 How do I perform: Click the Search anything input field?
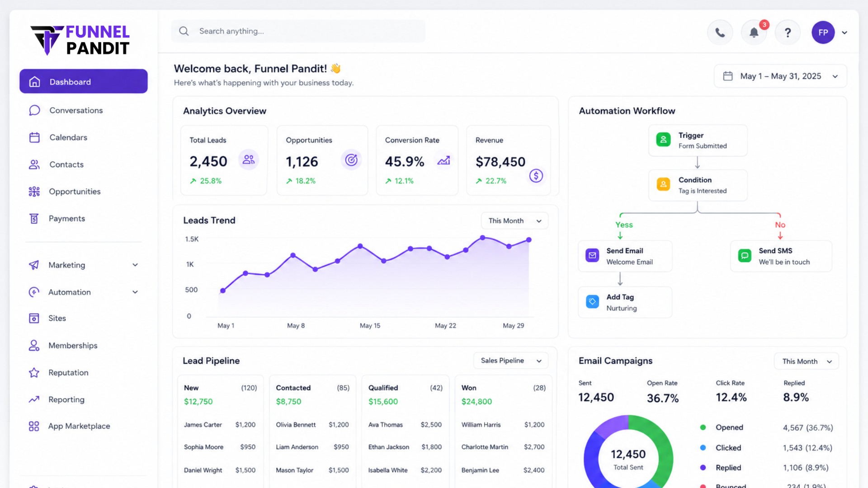298,31
